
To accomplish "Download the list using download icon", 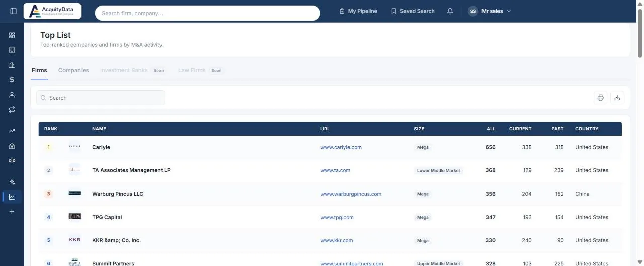I will (617, 98).
